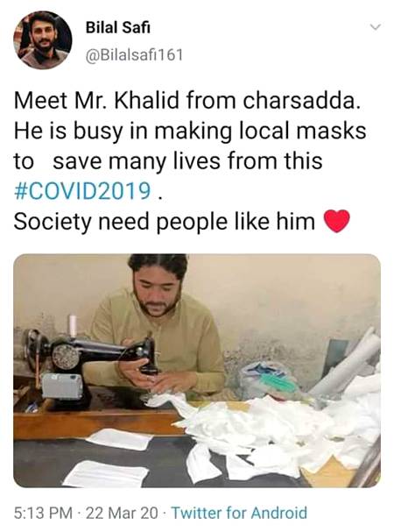The width and height of the screenshot is (394, 532).
Task: Open Bilal Safi's profile picture
Action: (x=43, y=40)
